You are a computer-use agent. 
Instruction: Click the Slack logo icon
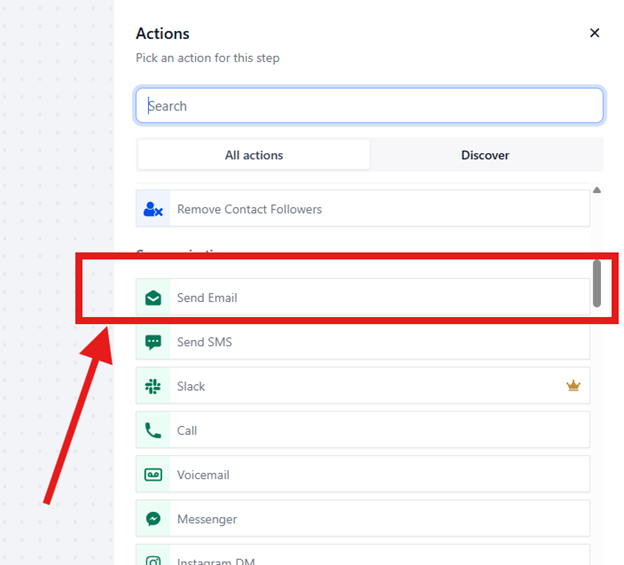pyautogui.click(x=153, y=386)
